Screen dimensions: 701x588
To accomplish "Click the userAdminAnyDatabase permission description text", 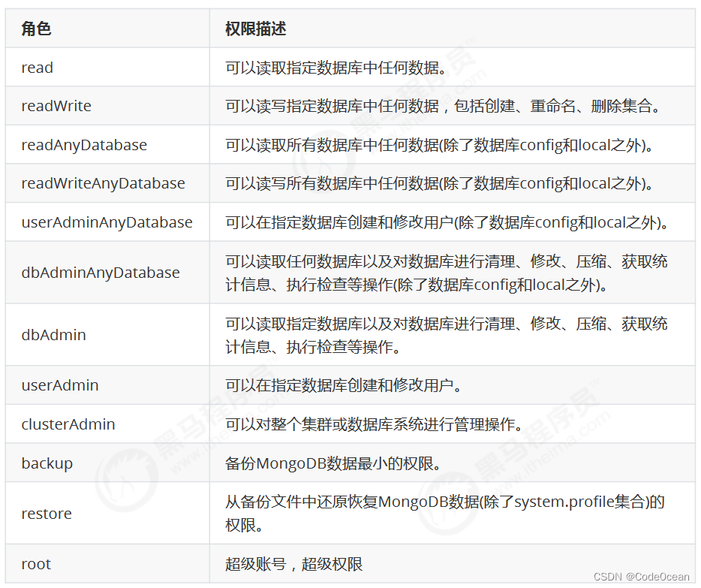I will [x=447, y=222].
